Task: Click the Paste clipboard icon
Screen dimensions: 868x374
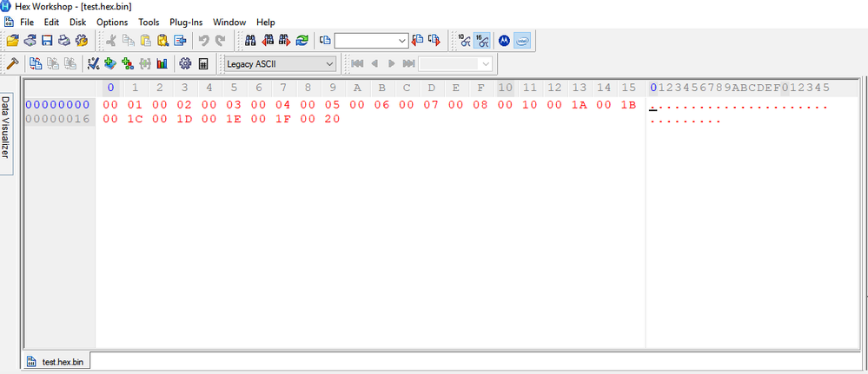Action: (x=146, y=41)
